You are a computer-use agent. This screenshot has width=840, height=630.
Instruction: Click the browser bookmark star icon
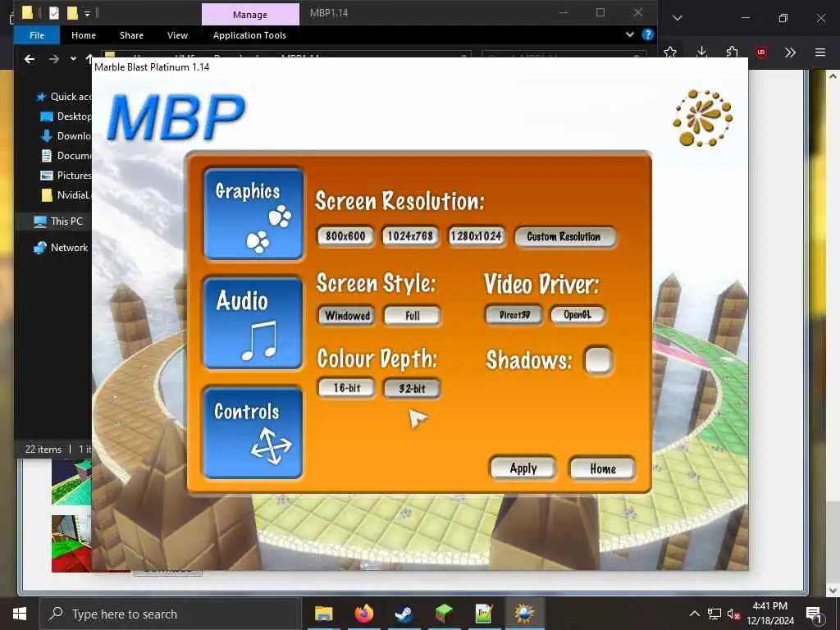669,52
